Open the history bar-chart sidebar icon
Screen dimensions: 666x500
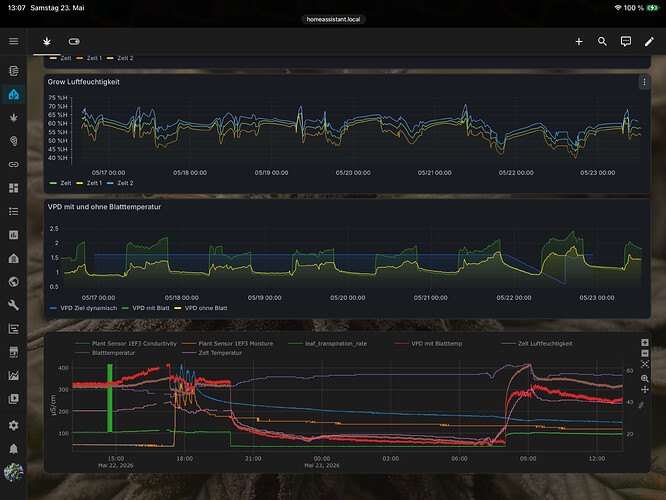(14, 234)
